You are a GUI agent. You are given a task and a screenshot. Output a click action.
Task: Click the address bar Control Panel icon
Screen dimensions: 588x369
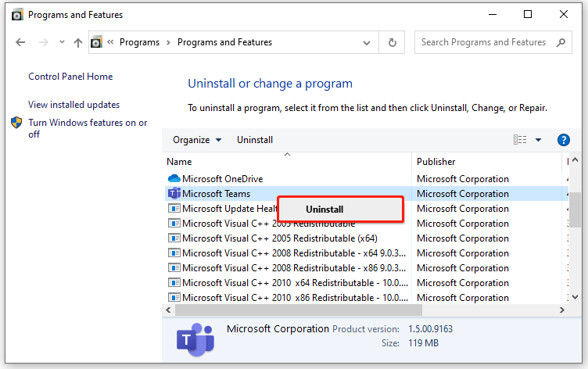[96, 42]
